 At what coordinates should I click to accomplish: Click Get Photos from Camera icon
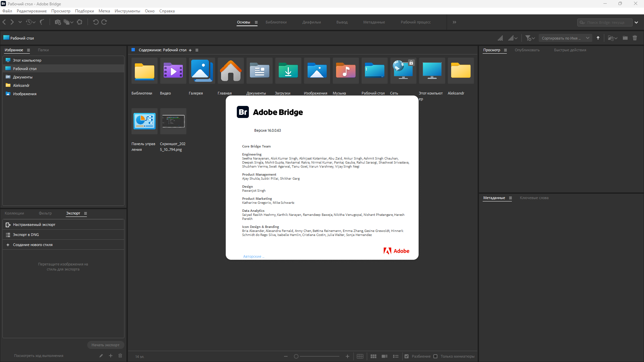click(58, 22)
